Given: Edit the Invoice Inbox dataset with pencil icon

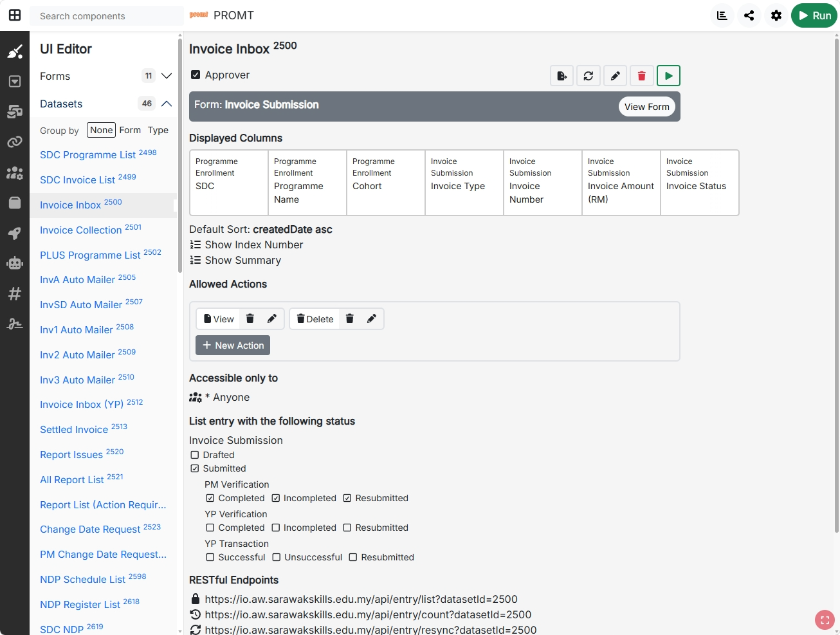Looking at the screenshot, I should [616, 76].
